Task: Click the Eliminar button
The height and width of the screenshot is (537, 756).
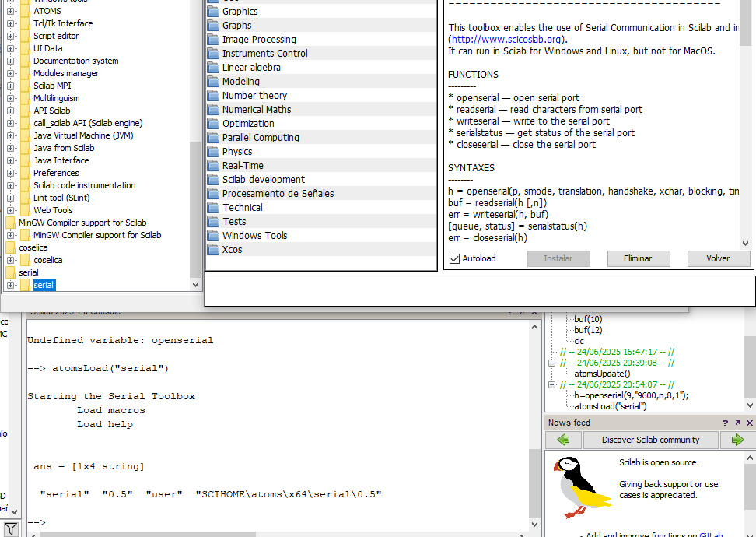Action: click(x=639, y=258)
